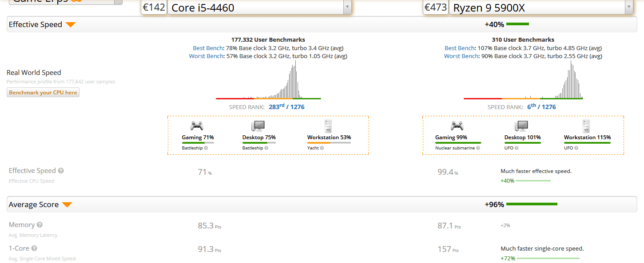Click the light green +72% bar for single-core speed
Viewport: 644px width, 263px height.
click(x=548, y=258)
